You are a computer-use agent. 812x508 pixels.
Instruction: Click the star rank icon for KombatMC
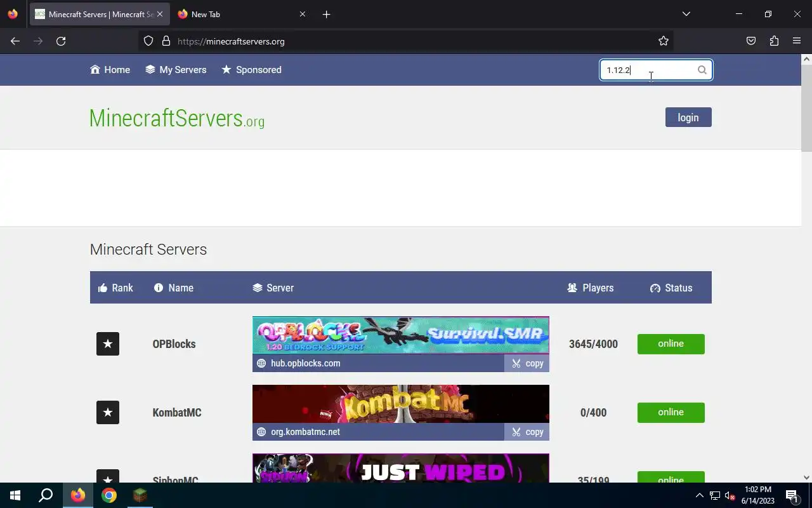pos(108,413)
